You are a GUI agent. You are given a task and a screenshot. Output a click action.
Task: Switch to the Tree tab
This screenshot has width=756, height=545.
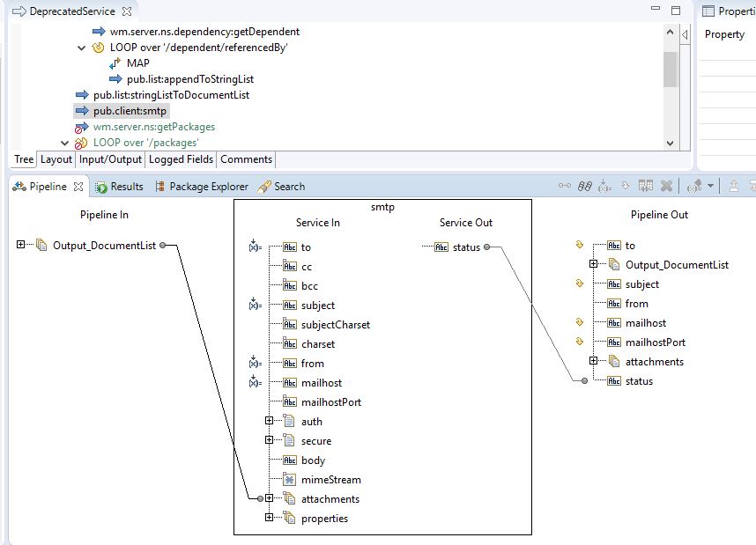[x=24, y=159]
